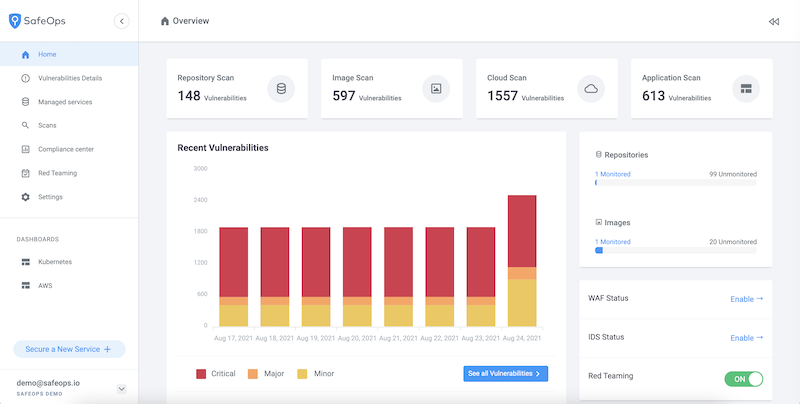
Task: Click the home icon beside Overview
Action: [165, 21]
